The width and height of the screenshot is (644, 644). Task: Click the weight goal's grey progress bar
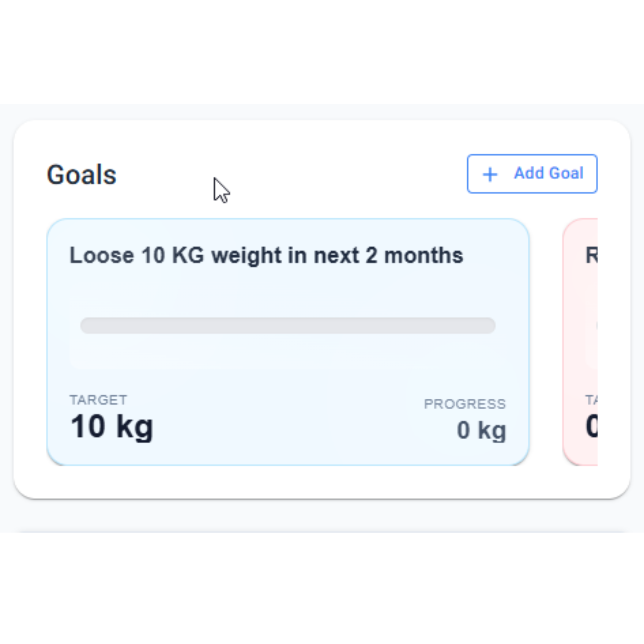(288, 326)
